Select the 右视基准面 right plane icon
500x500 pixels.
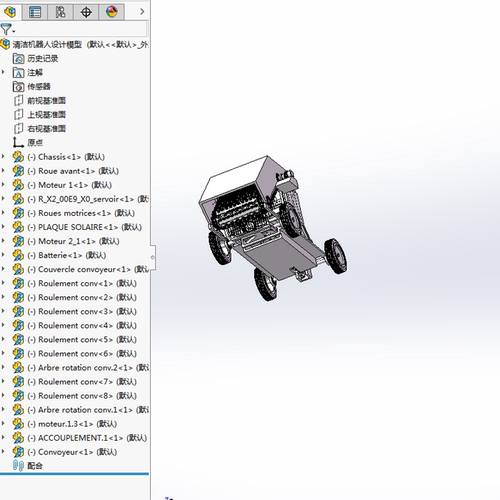point(18,129)
